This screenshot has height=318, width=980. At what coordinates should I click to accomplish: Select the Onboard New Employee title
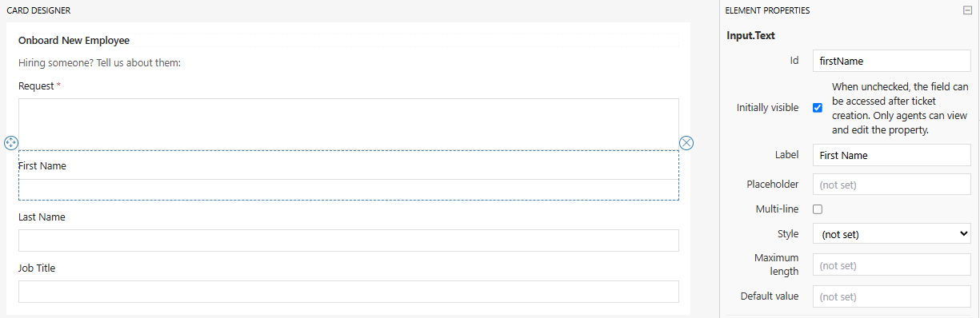pos(74,40)
